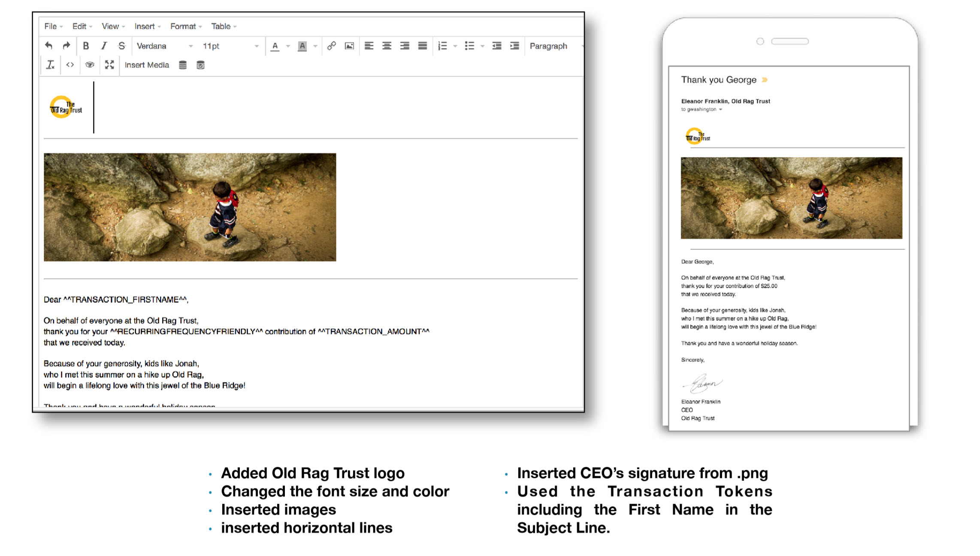Screen dimensions: 980x556
Task: Click the logo in phone email preview
Action: tap(698, 136)
